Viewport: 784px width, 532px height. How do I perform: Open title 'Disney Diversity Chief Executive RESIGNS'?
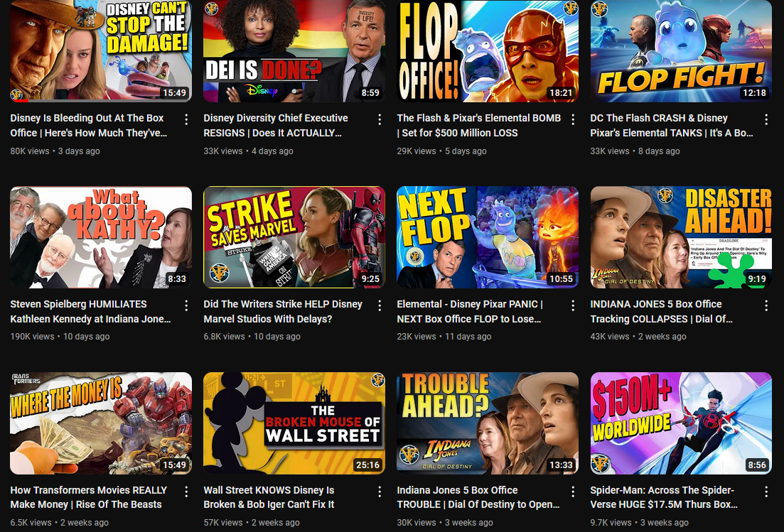pos(276,126)
